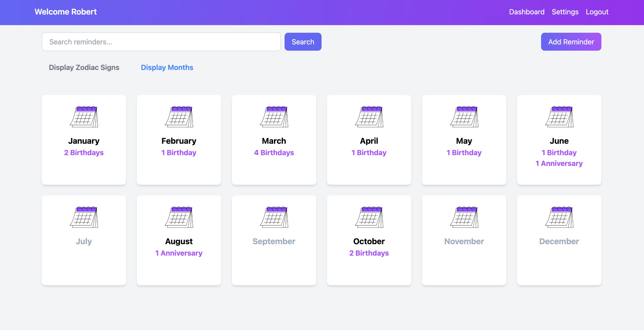Toggle to Display Zodiac Signs view
644x330 pixels.
[x=84, y=67]
